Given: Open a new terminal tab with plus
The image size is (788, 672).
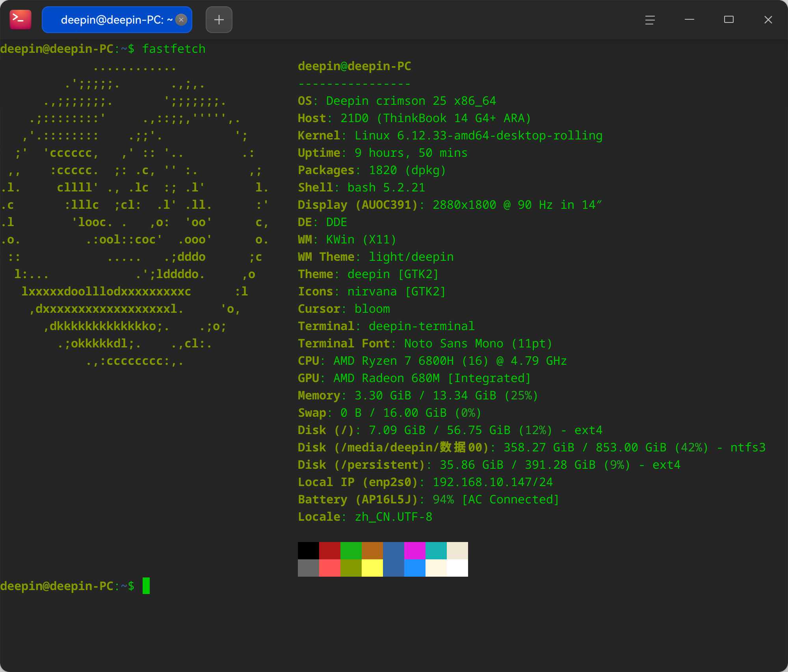Looking at the screenshot, I should pyautogui.click(x=219, y=20).
